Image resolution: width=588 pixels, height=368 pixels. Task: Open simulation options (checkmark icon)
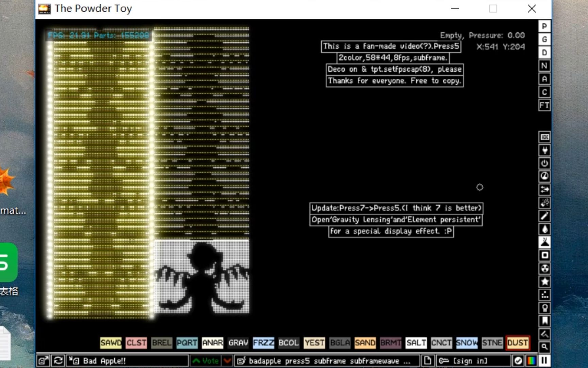coord(518,361)
